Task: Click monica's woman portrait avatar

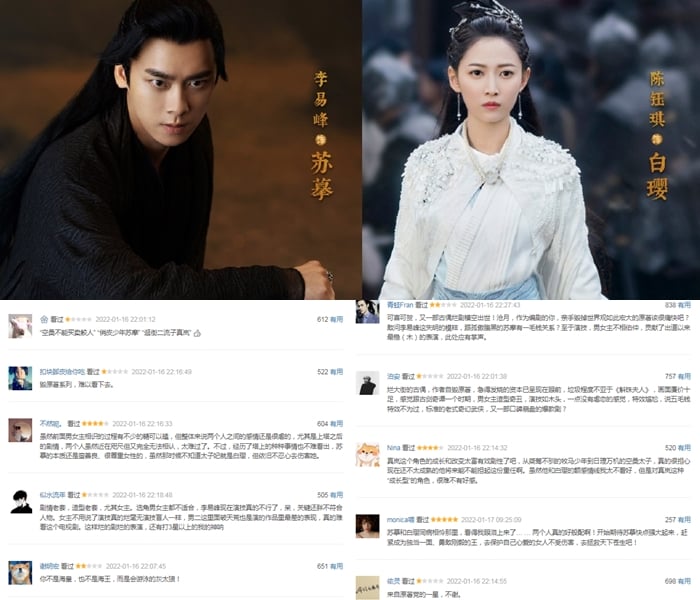Action: click(x=367, y=526)
